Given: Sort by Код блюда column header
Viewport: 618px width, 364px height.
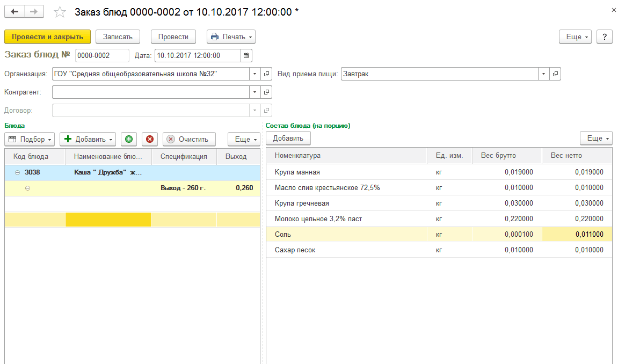Looking at the screenshot, I should (x=35, y=156).
